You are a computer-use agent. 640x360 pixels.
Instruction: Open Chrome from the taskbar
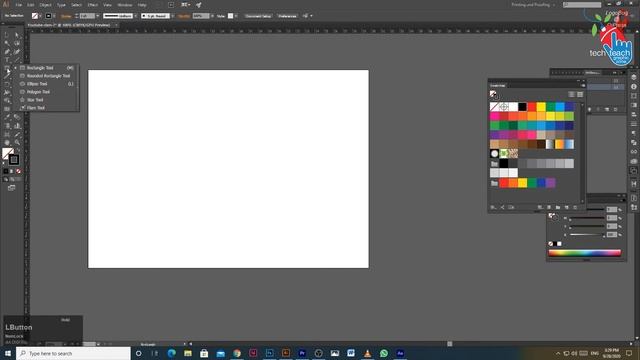pyautogui.click(x=237, y=353)
